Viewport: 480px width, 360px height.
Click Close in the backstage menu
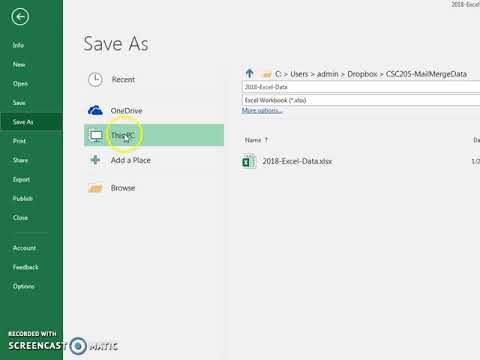pos(20,218)
